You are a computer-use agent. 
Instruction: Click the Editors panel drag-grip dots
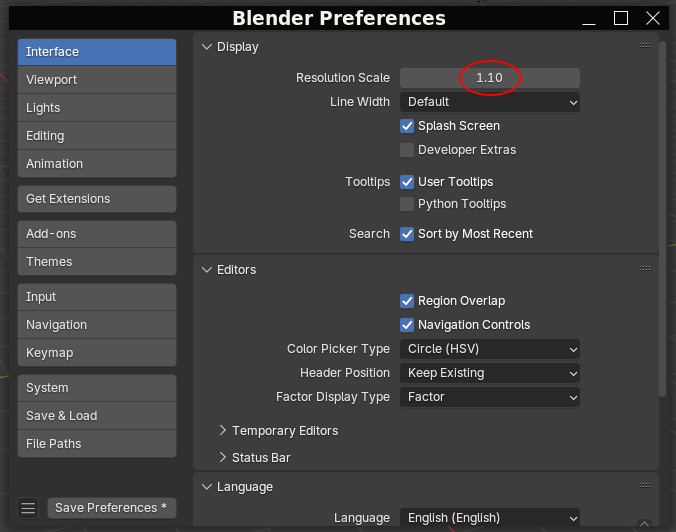pos(645,269)
